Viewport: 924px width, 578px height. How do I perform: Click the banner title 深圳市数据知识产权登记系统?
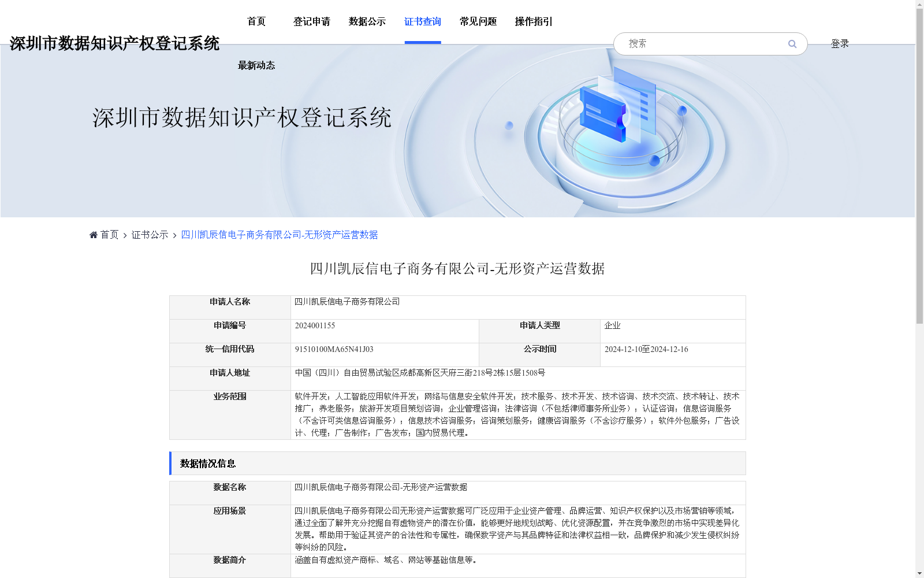242,118
